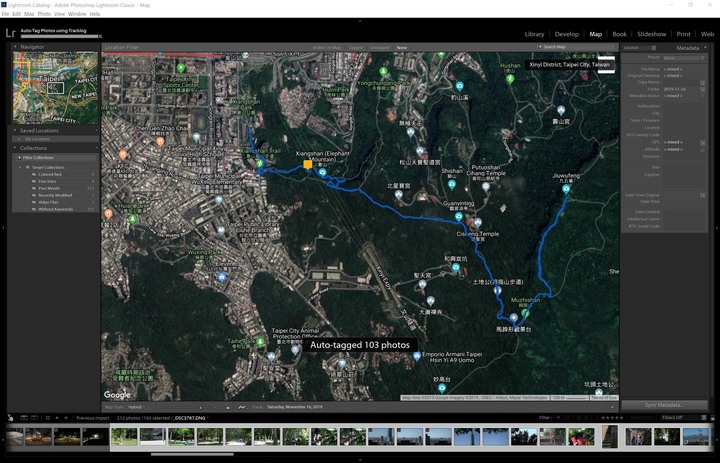Open the Photo menu
Screen dimensions: 720x463
tap(44, 14)
